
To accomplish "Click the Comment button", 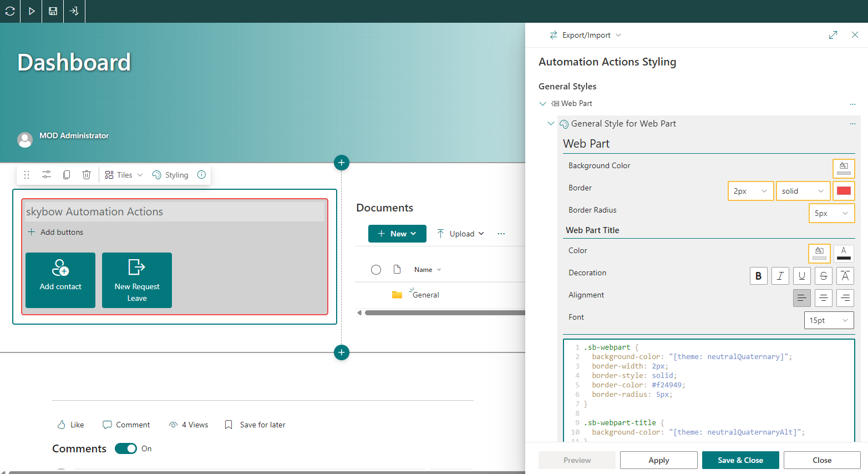I will click(x=126, y=425).
